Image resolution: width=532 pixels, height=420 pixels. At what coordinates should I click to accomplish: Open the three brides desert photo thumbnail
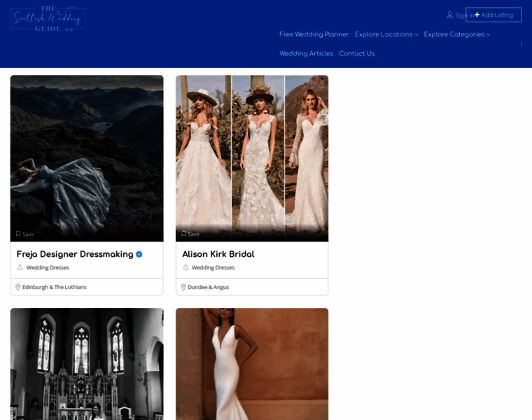(x=252, y=158)
